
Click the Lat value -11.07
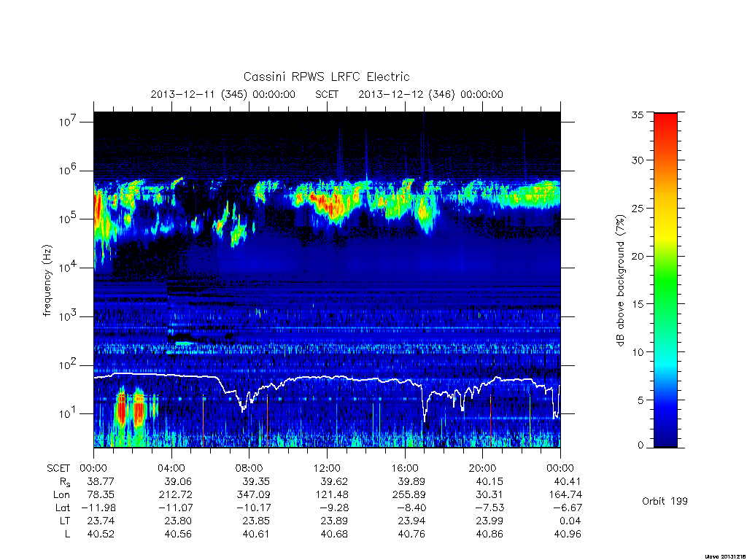coord(175,507)
